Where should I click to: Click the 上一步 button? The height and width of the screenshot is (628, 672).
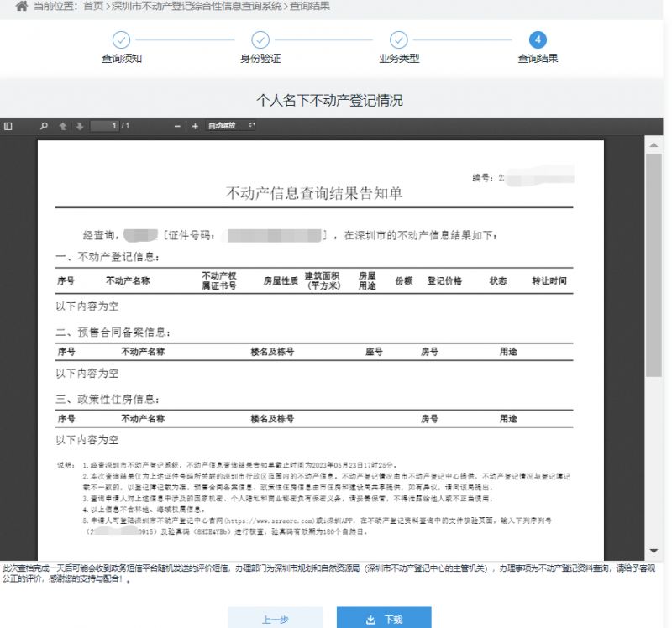pyautogui.click(x=276, y=619)
